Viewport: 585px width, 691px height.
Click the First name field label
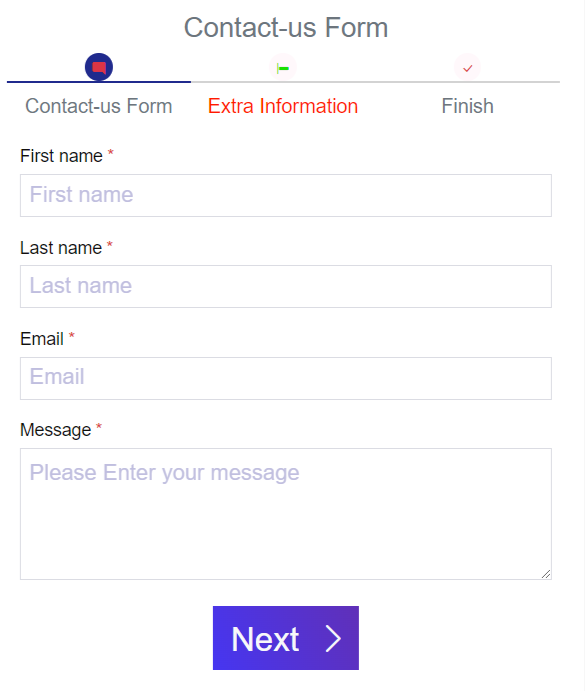(61, 156)
